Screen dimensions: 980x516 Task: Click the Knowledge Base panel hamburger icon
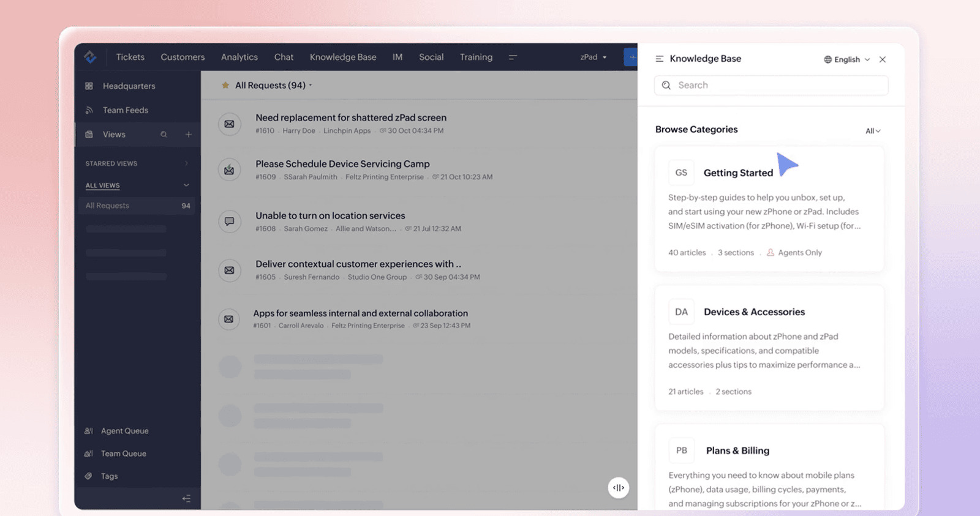(x=660, y=59)
